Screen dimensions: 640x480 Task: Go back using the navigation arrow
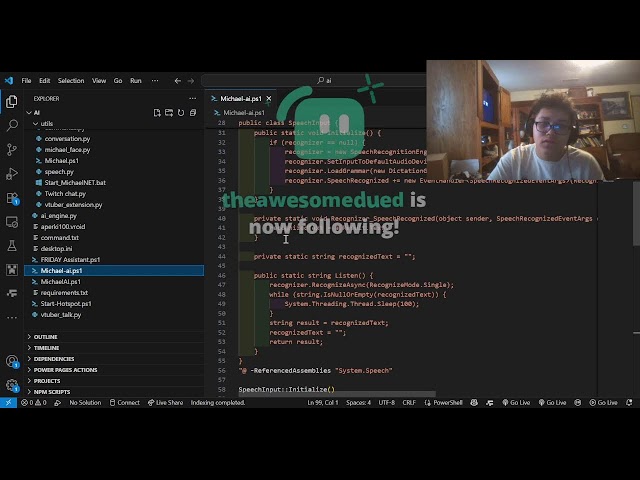[178, 81]
